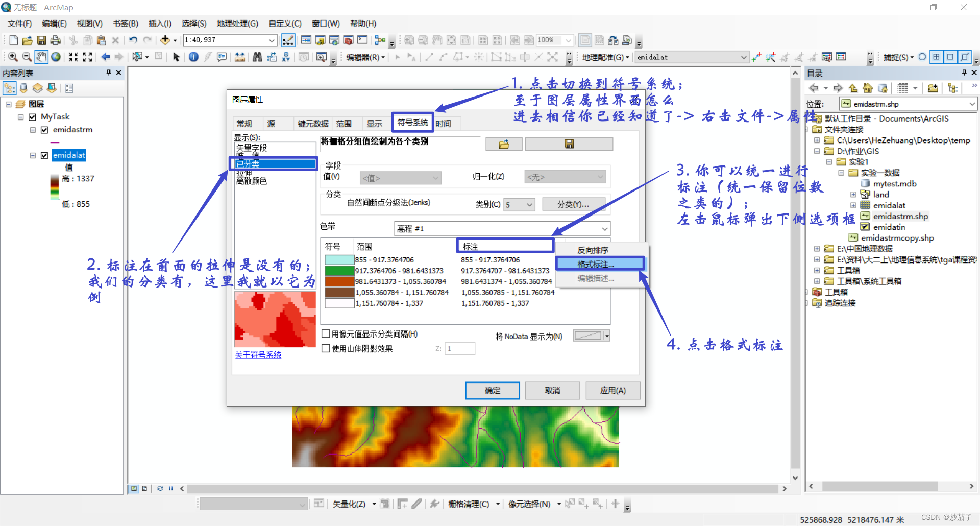This screenshot has height=526, width=980.
Task: Activate the Pan hand tool
Action: click(41, 57)
